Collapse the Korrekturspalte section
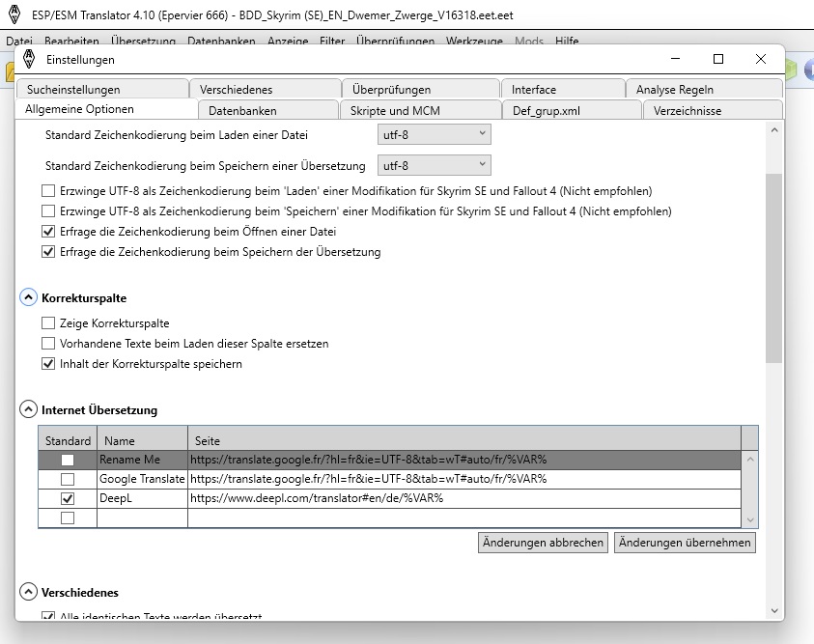The image size is (814, 644). [29, 298]
